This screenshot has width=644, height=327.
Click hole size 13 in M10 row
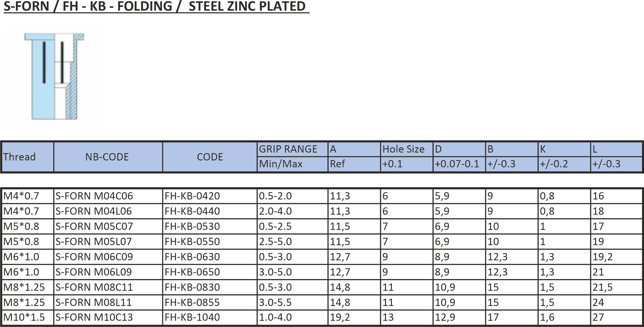tap(406, 317)
